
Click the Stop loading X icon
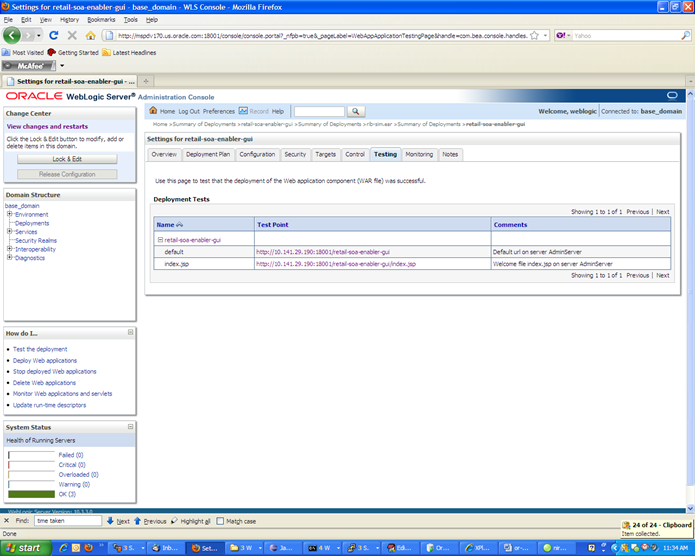72,36
